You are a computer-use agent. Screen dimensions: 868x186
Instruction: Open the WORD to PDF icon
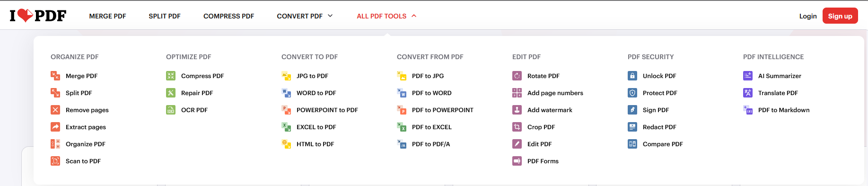pyautogui.click(x=286, y=93)
